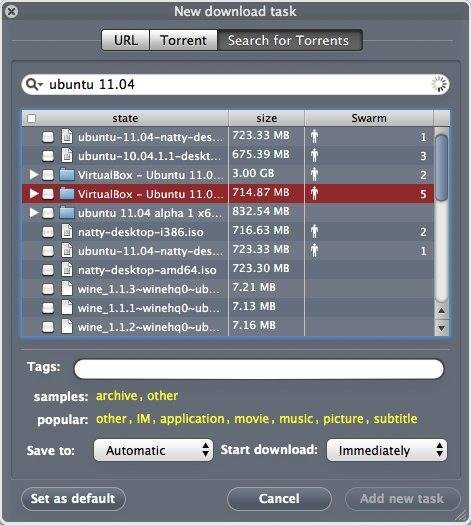Toggle the select-all checkbox in the table header
Screen dimensions: 471x525
pyautogui.click(x=31, y=118)
